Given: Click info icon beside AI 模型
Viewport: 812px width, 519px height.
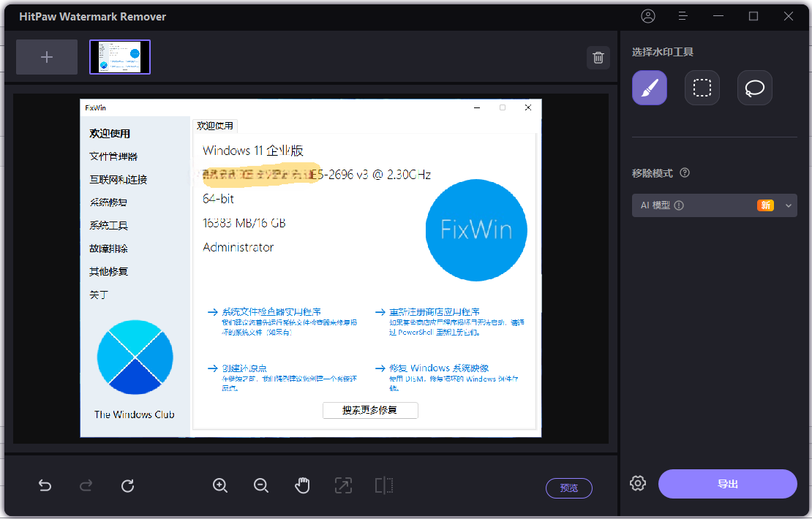Looking at the screenshot, I should [679, 205].
